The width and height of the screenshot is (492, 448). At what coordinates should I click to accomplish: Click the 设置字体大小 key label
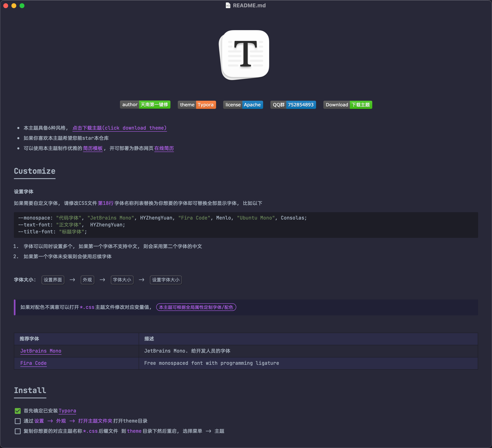(166, 280)
